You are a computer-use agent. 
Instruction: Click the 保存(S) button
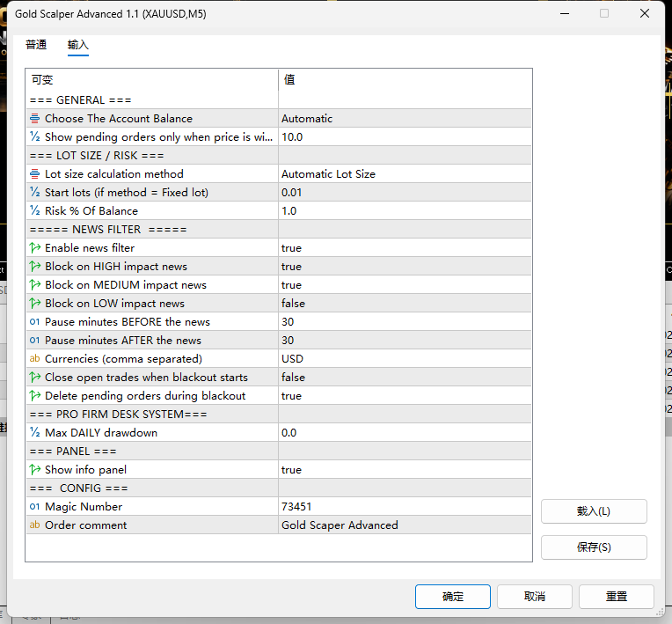(594, 547)
